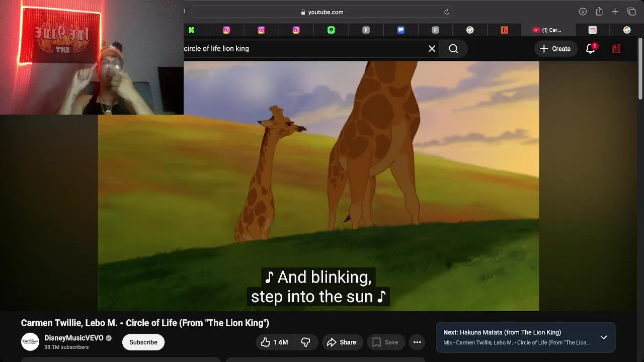Dislike the video with thumbs down
Screen dimensions: 644x362
(305, 342)
